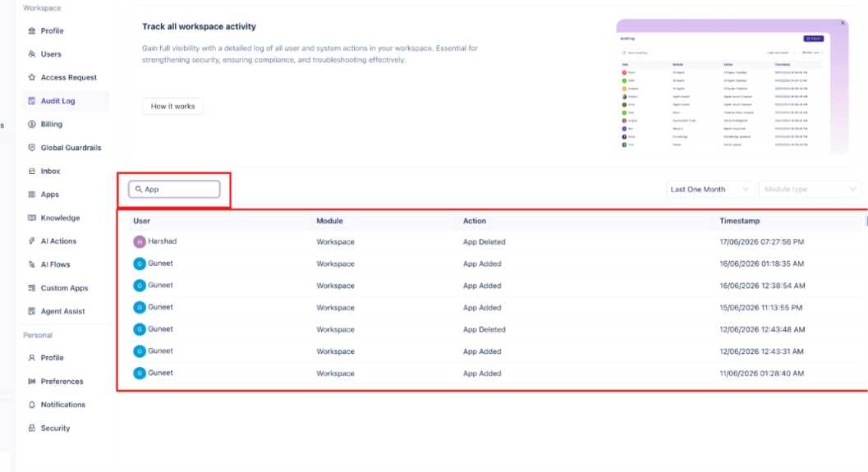Image resolution: width=868 pixels, height=472 pixels.
Task: Open Apps settings page
Action: (66, 195)
